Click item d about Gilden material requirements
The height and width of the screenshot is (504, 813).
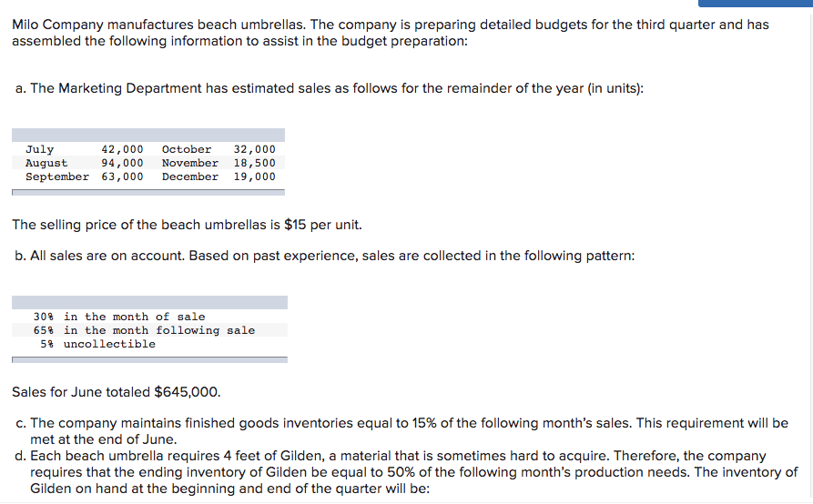click(x=406, y=472)
